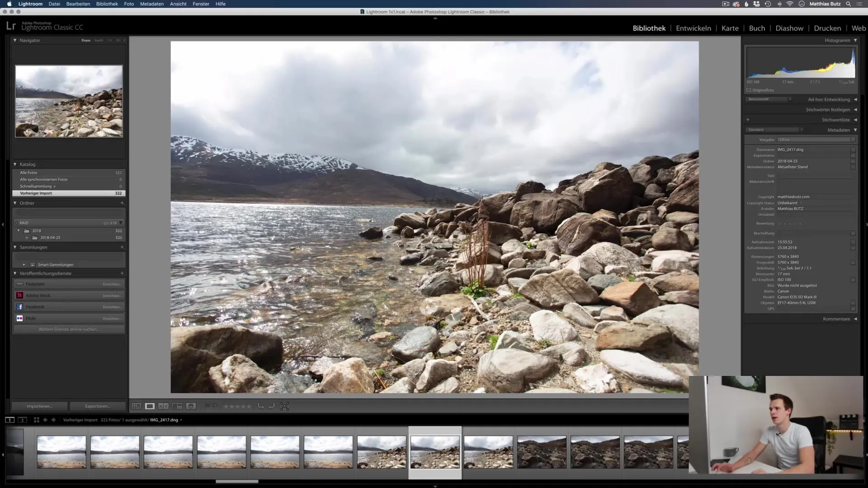Click the filmstrip horizontal scrollbar
The image size is (868, 488).
click(x=237, y=482)
